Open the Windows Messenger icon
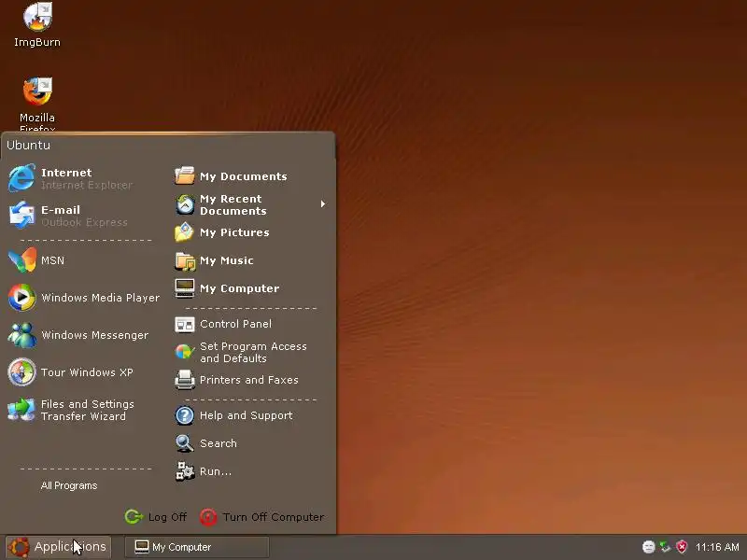Viewport: 747px width, 560px height. click(21, 335)
